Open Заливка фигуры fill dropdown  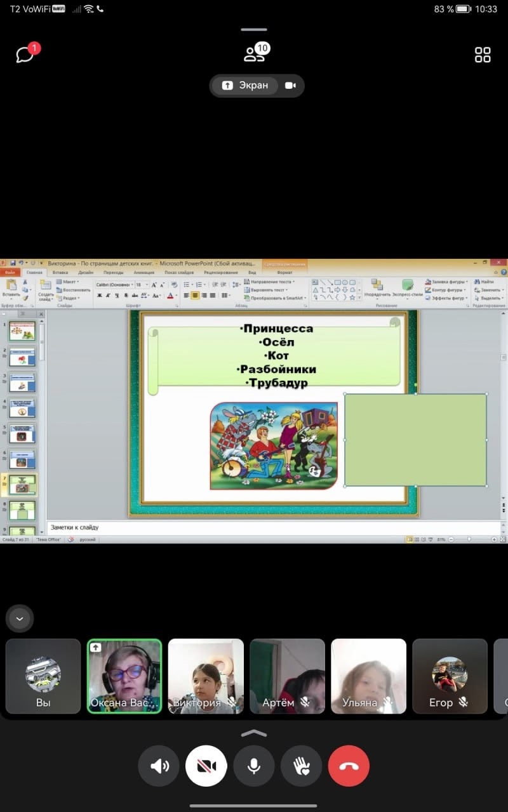click(x=446, y=281)
